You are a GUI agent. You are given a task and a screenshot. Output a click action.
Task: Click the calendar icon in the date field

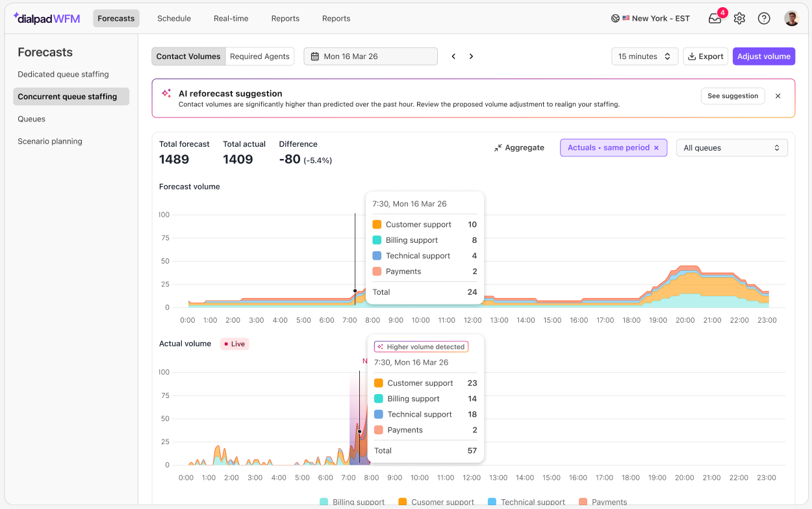pos(316,56)
